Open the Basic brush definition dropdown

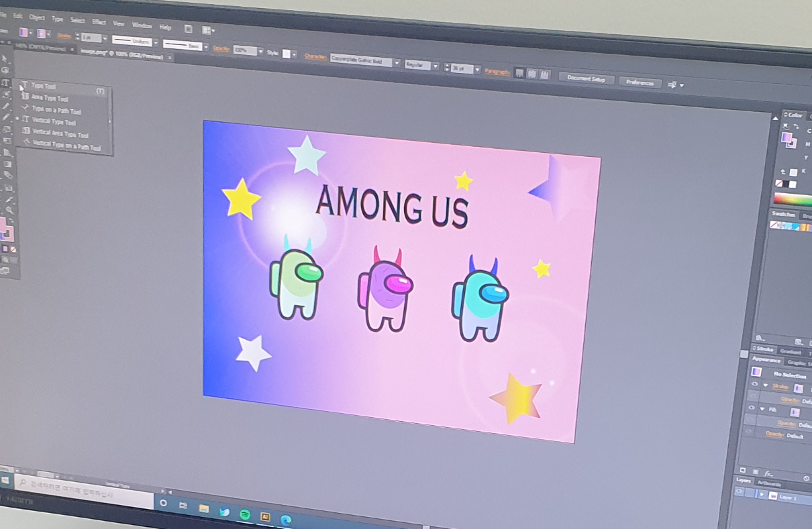205,47
